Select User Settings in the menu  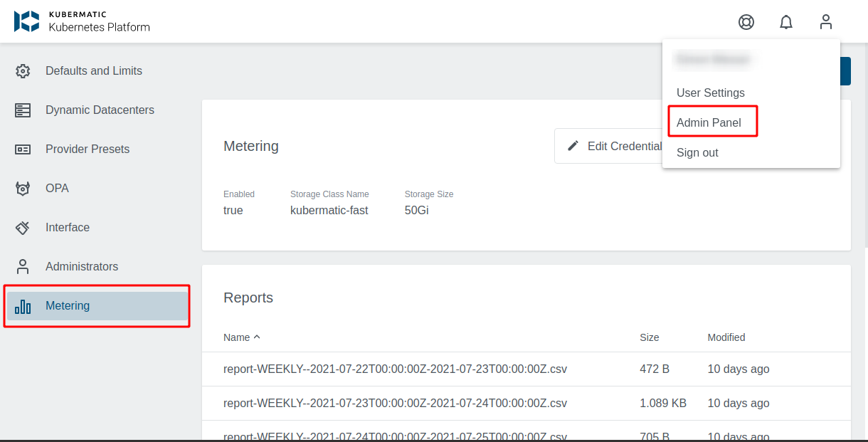click(x=710, y=93)
